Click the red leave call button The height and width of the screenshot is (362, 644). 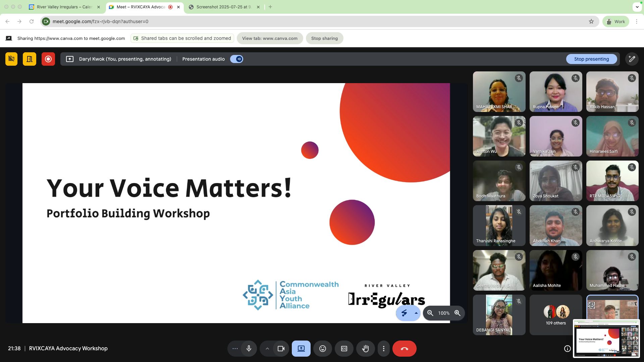tap(405, 349)
